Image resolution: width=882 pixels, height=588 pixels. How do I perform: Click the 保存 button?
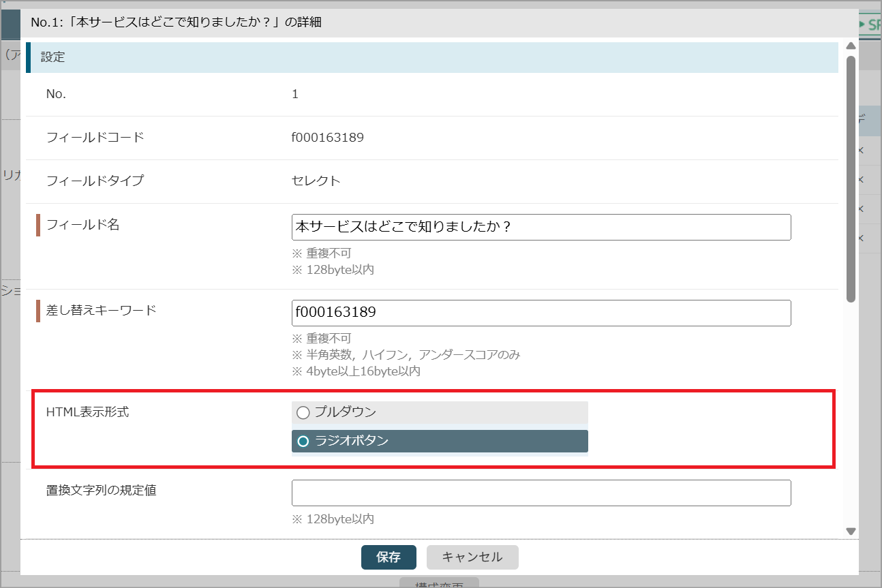(x=389, y=557)
